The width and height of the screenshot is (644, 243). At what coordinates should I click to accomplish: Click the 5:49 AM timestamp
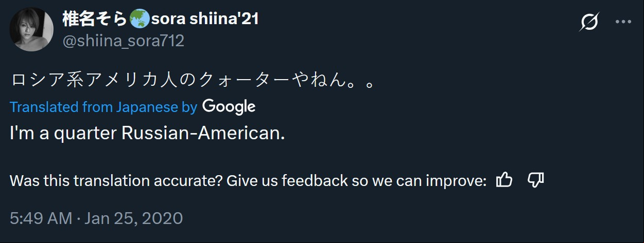pos(41,218)
